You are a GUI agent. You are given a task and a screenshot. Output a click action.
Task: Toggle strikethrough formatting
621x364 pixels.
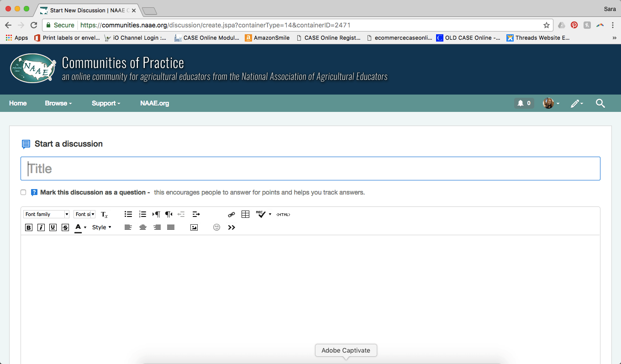point(65,227)
